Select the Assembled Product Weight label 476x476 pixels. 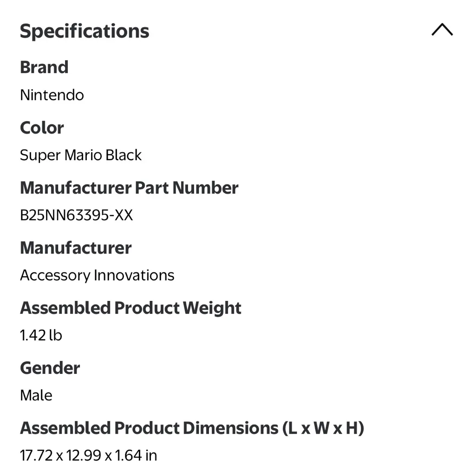pos(130,308)
